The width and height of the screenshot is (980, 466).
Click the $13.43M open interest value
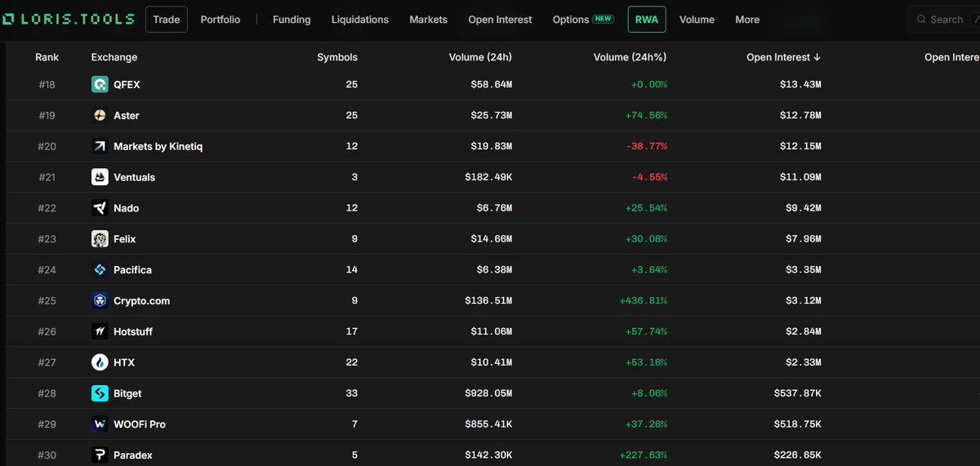[800, 84]
